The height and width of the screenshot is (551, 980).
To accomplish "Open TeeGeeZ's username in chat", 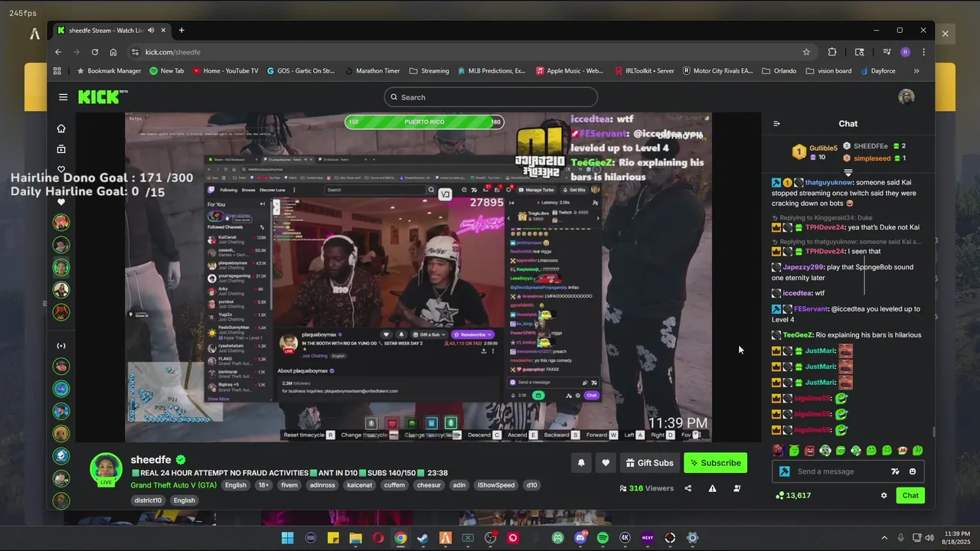I will [x=798, y=335].
